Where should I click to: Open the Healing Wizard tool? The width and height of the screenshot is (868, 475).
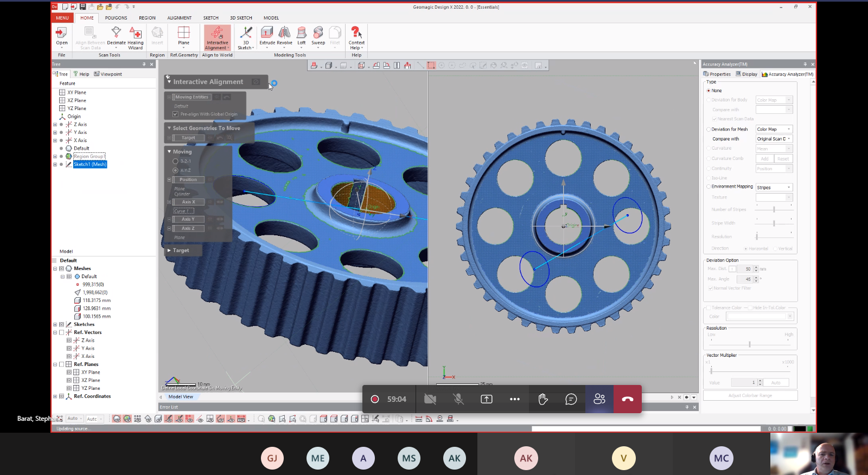tap(136, 37)
